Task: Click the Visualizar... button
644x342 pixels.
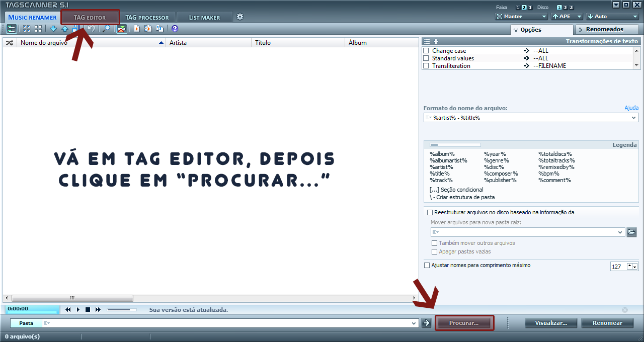Action: pyautogui.click(x=551, y=323)
